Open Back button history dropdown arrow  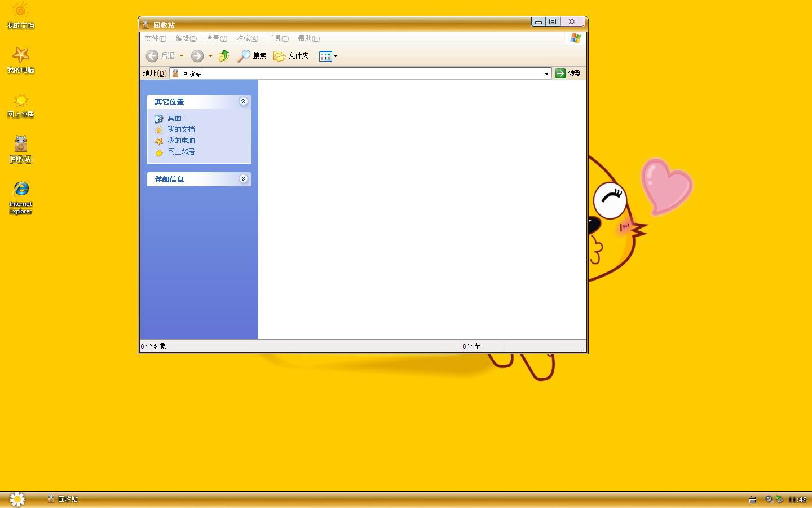click(x=182, y=56)
